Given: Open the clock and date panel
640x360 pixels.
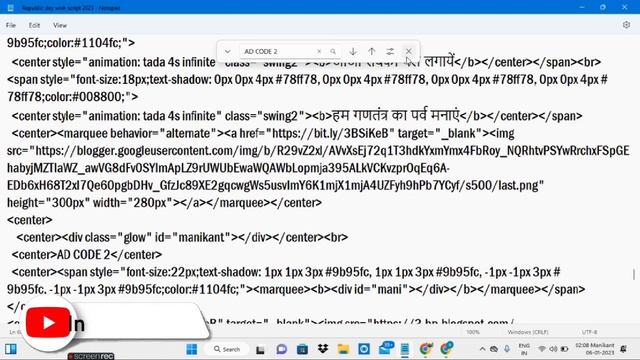Looking at the screenshot, I should [594, 349].
